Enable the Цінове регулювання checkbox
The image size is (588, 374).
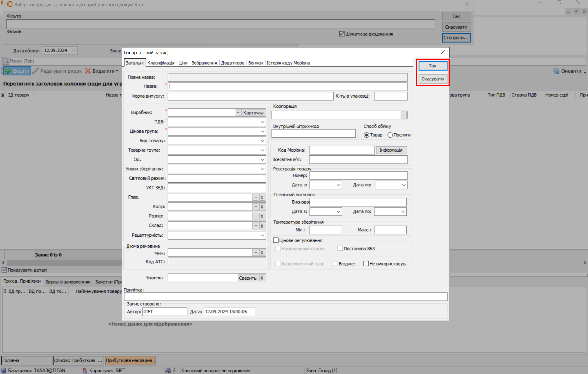276,240
